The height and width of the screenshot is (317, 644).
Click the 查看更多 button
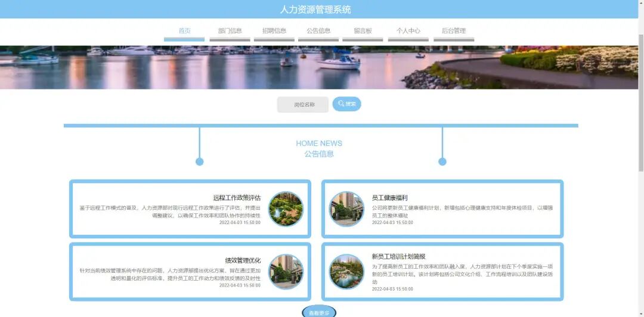pos(319,312)
